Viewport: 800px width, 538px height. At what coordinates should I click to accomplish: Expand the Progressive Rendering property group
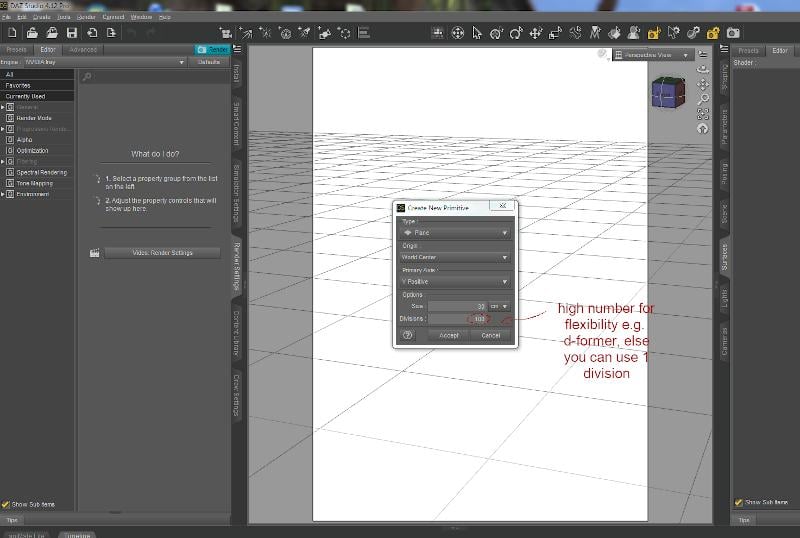pos(3,129)
